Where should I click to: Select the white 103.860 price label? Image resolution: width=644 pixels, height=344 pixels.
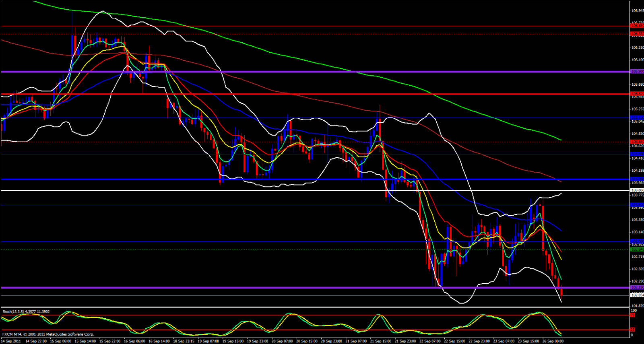pyautogui.click(x=637, y=190)
